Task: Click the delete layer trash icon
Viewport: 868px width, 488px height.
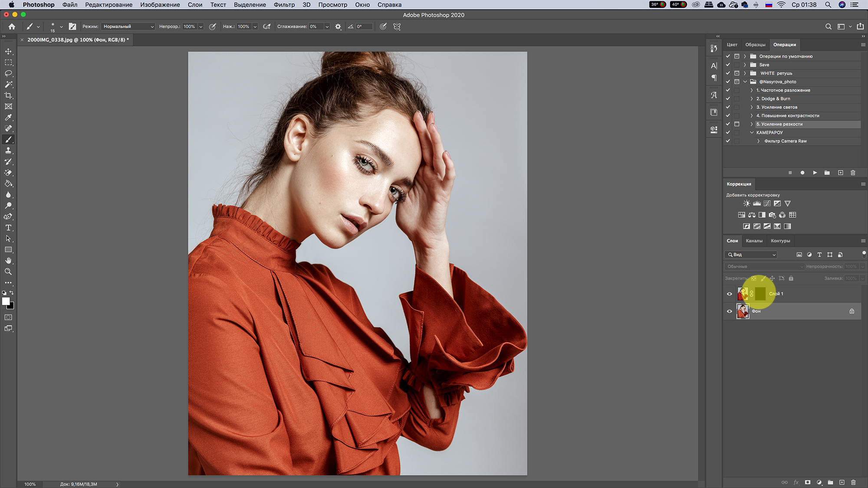Action: (x=853, y=482)
